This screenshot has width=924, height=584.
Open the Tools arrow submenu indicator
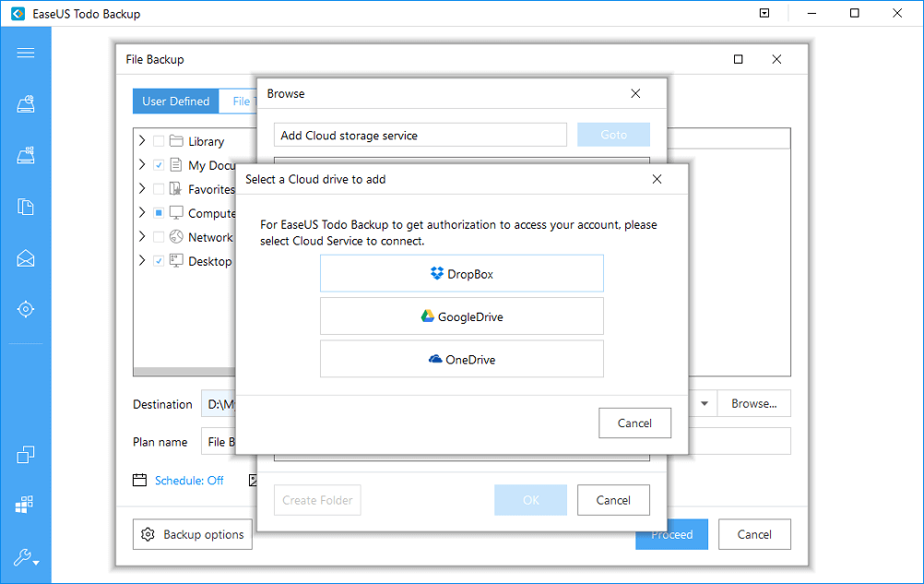coord(37,564)
